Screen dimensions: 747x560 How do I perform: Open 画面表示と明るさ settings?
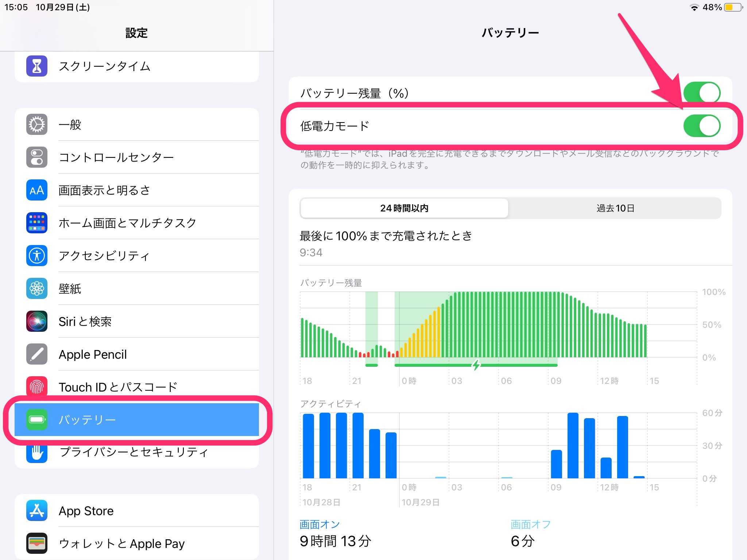[137, 190]
